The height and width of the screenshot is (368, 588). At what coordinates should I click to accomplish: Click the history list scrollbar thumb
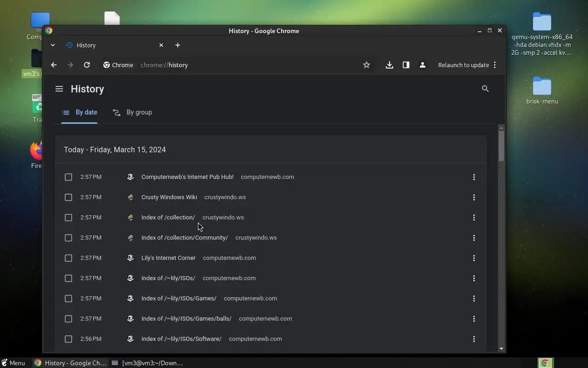pos(501,146)
